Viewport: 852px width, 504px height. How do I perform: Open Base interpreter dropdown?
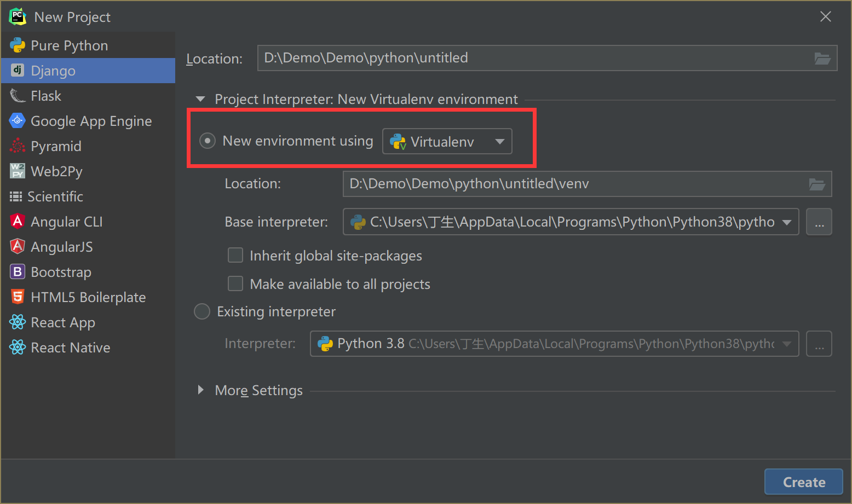(787, 222)
